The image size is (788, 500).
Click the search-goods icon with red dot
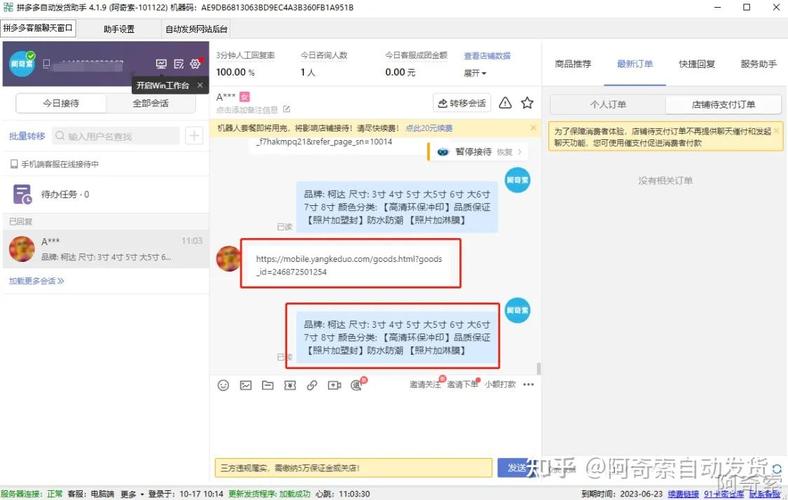357,385
